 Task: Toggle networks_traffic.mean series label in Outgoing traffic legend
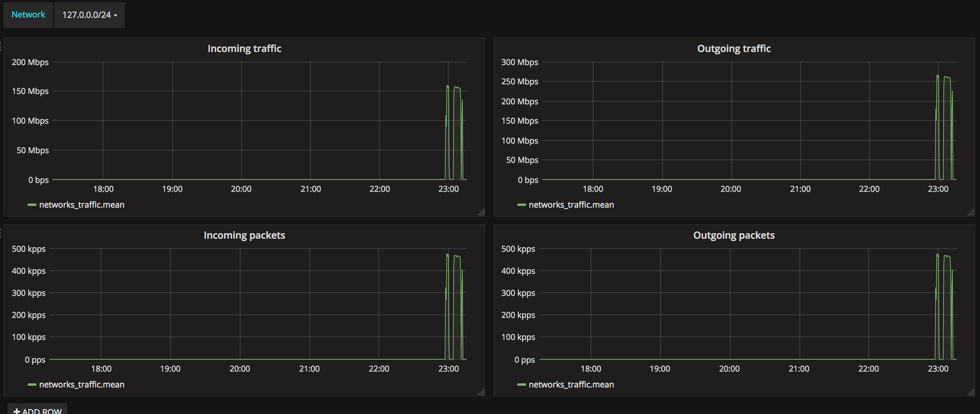point(571,205)
